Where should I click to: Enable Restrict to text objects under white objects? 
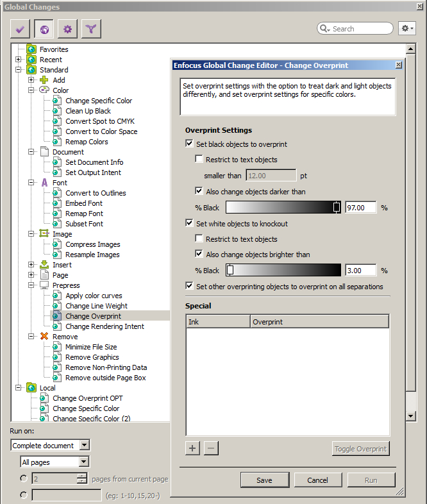[x=199, y=239]
